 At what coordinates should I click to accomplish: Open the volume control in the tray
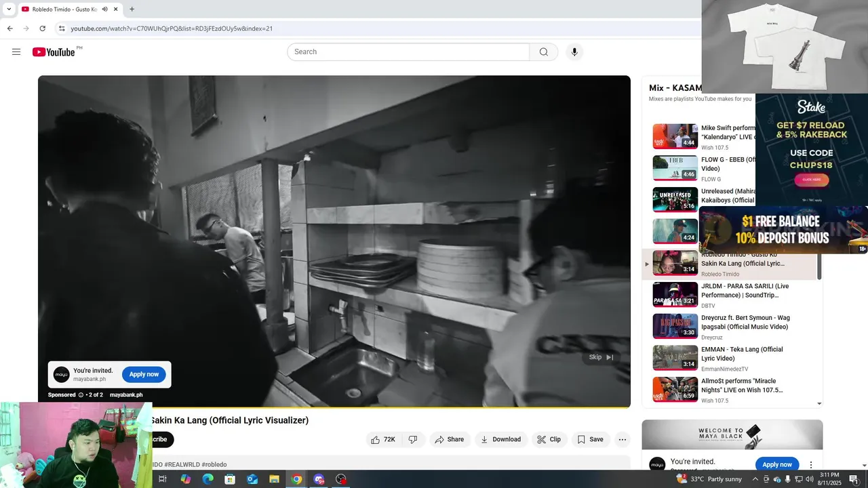pos(810,479)
